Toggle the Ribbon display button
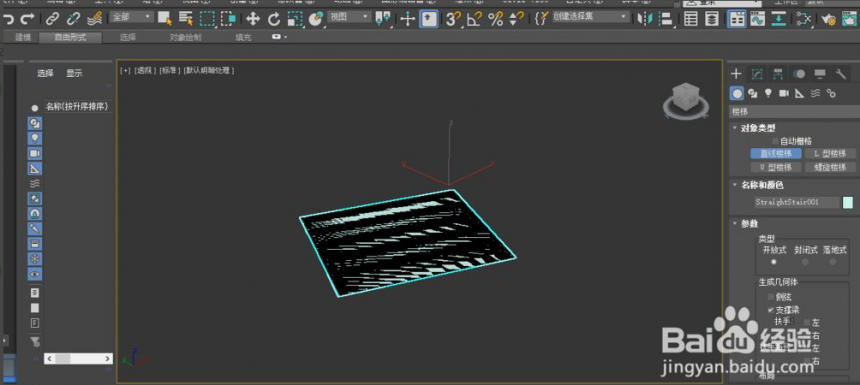 (737, 19)
